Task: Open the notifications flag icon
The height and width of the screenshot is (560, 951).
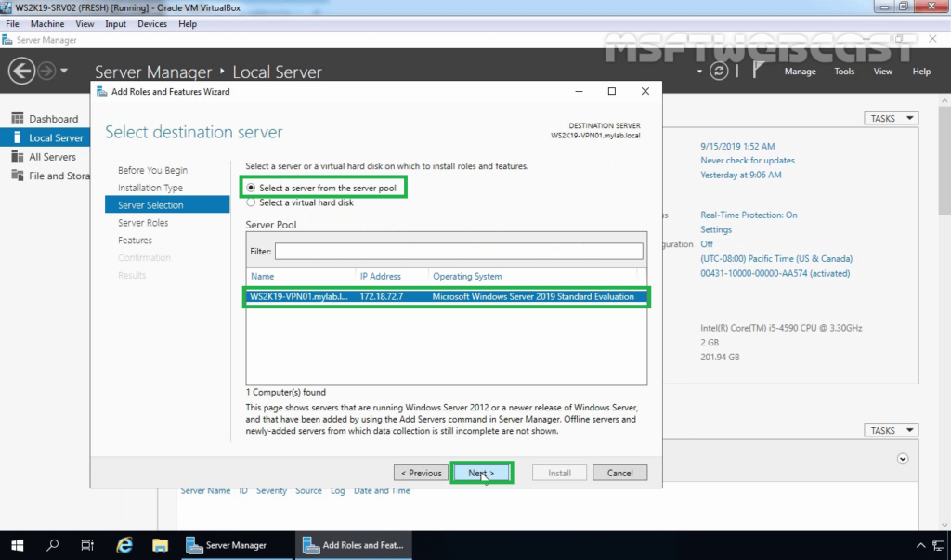Action: [758, 71]
